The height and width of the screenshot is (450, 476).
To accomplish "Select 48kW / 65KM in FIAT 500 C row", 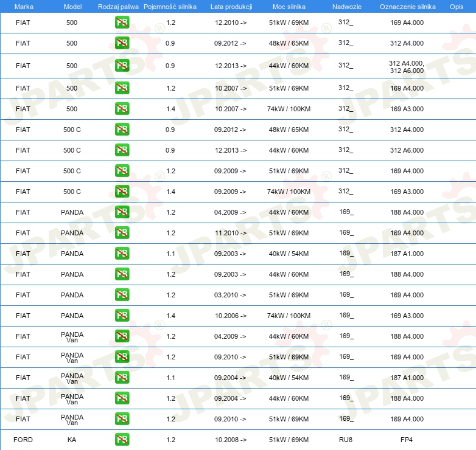I will (289, 130).
